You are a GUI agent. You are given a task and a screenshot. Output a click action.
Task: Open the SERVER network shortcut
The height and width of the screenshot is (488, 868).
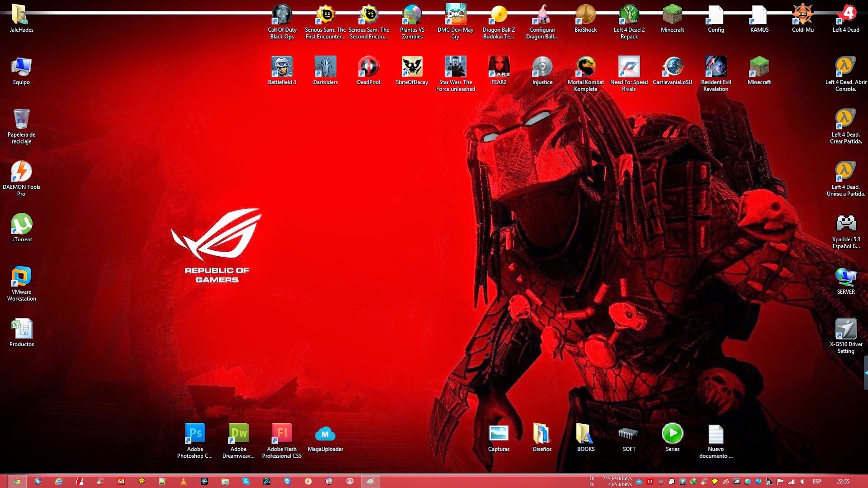[846, 280]
